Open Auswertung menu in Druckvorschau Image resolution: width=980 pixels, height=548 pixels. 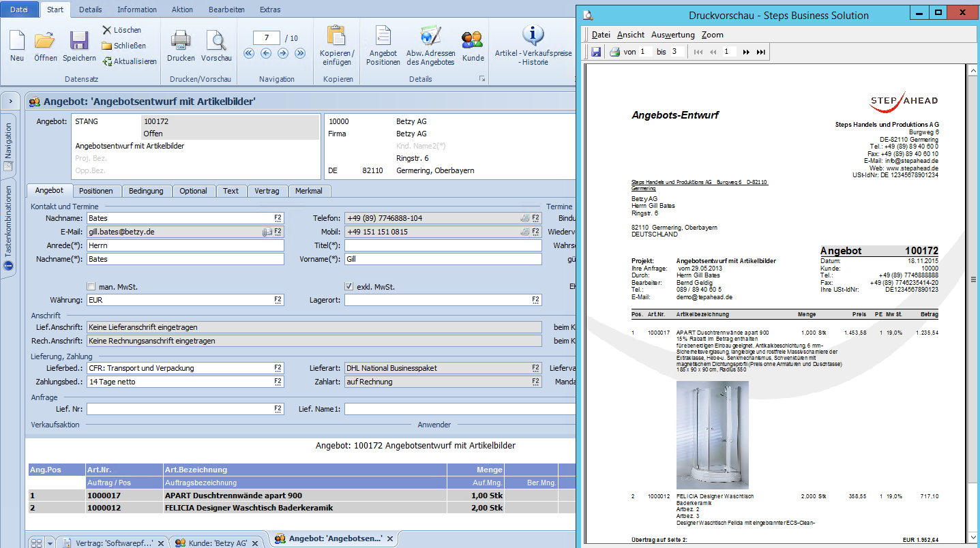tap(673, 35)
